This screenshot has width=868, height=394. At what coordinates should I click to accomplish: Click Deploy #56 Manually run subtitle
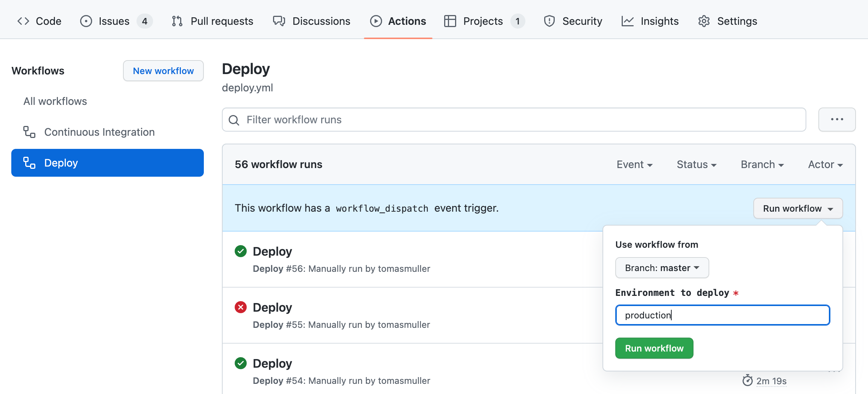click(x=341, y=269)
